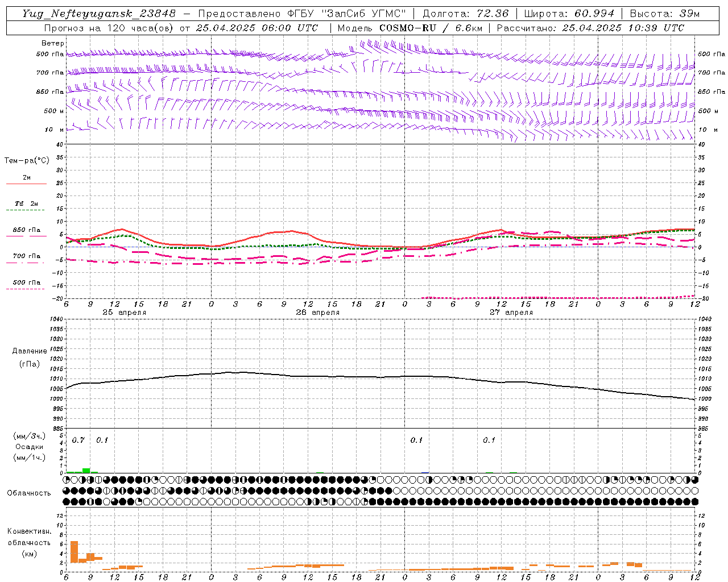Click the tallest orange convective cloud bar

tap(74, 552)
